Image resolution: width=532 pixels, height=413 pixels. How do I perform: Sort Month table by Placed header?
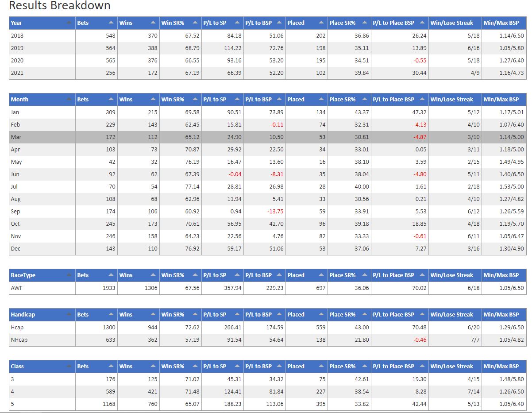point(296,100)
